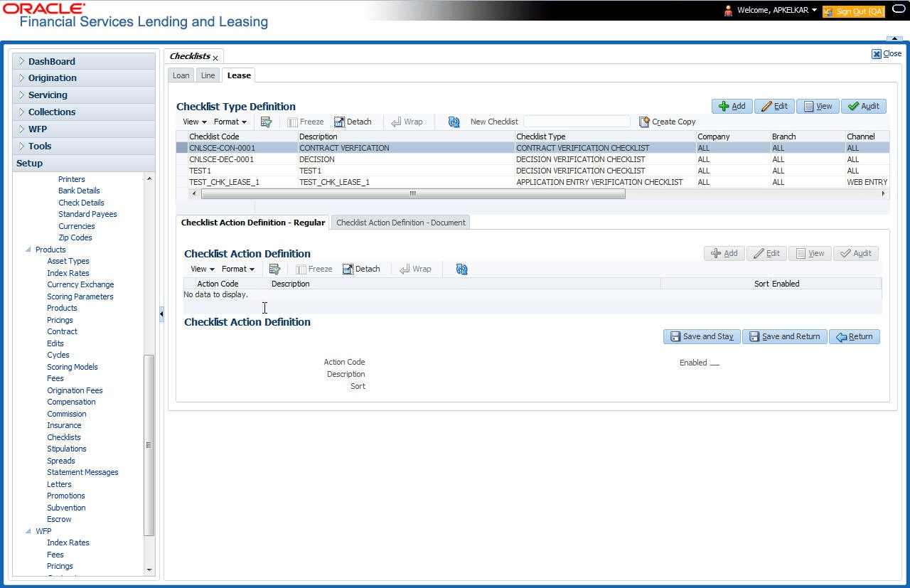This screenshot has width=910, height=588.
Task: Click the horizontal scrollbar of checklist table
Action: [x=413, y=193]
